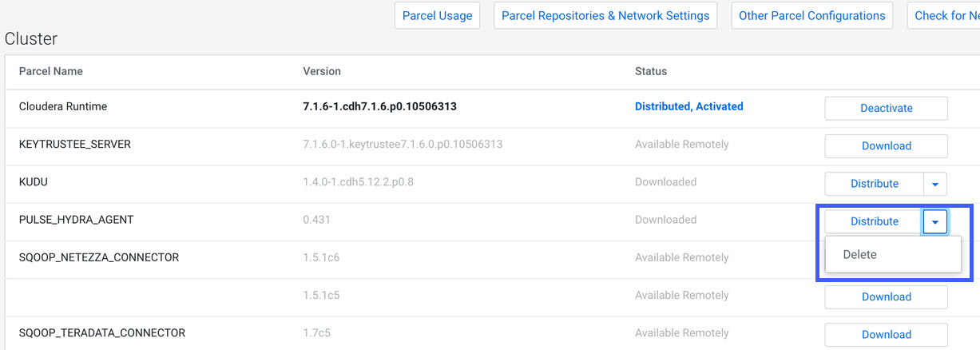Viewport: 980px width, 350px height.
Task: Distribute the KUDU parcel
Action: tap(874, 184)
